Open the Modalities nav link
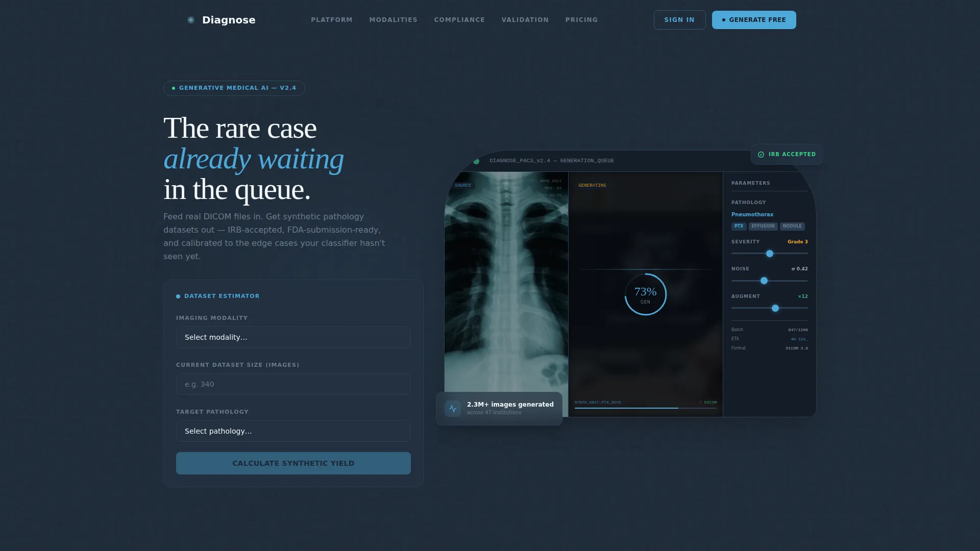 [394, 20]
